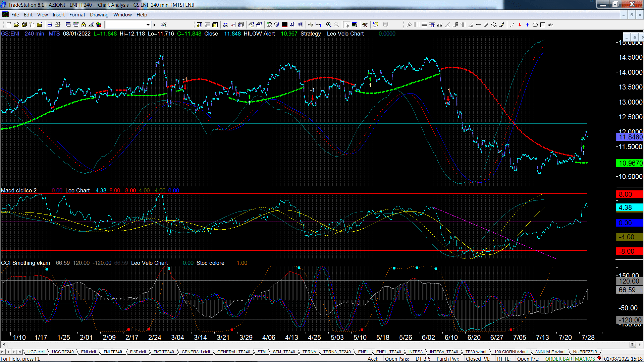Open the Insert menu
The image size is (644, 362).
(x=59, y=15)
